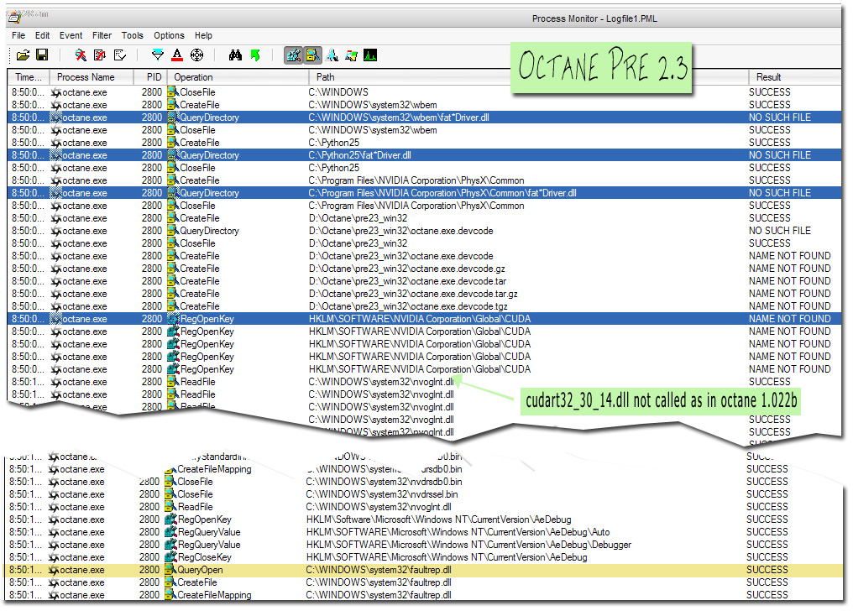Click path D:\Octane\pre23_win32\octane.exe.devcode.gz
The height and width of the screenshot is (616, 853).
tap(407, 269)
